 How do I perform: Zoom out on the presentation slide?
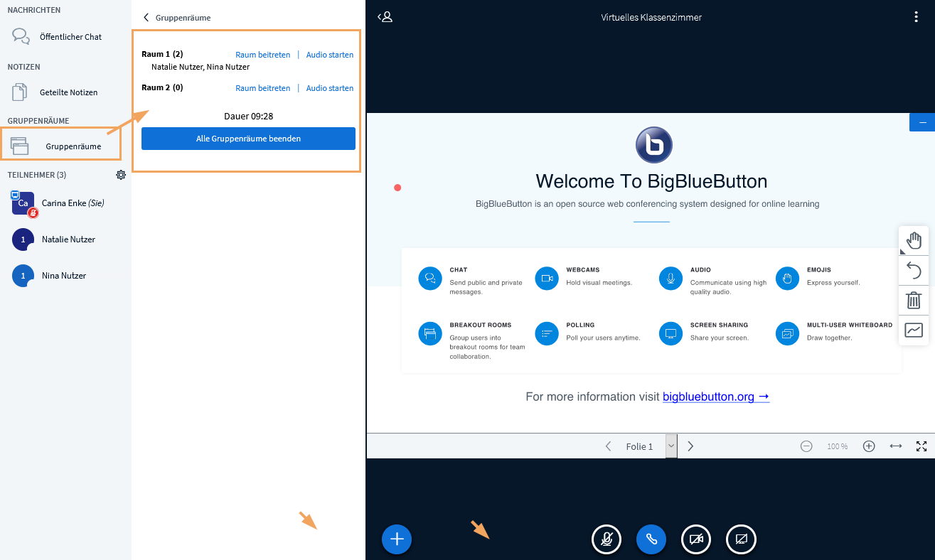coord(806,446)
